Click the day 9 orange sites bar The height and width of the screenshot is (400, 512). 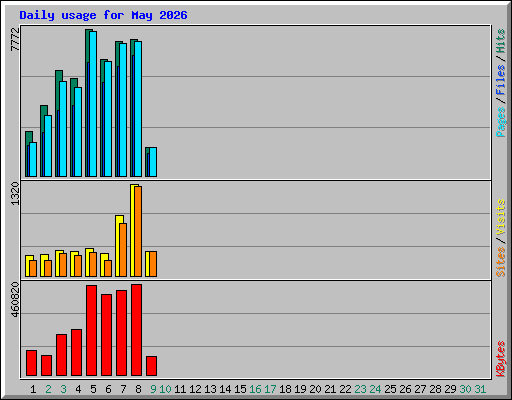153,264
